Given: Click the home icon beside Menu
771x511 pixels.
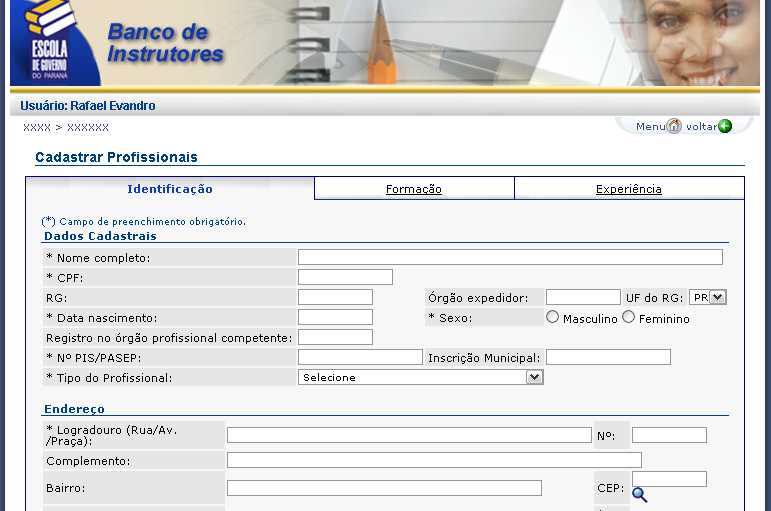Looking at the screenshot, I should point(674,126).
